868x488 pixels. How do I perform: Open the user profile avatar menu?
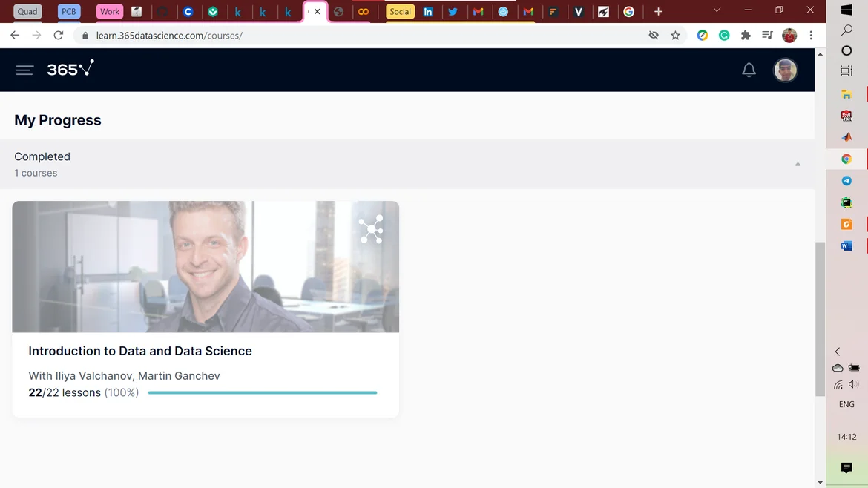[785, 70]
